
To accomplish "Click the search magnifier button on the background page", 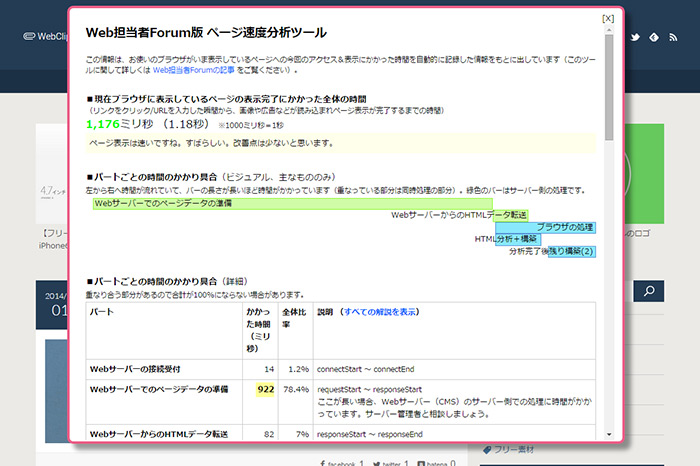I will 649,291.
